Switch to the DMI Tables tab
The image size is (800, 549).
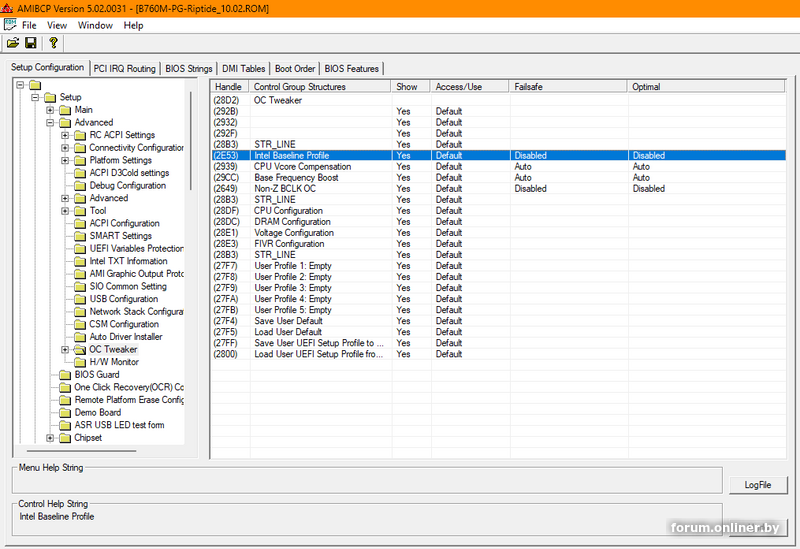[x=244, y=69]
